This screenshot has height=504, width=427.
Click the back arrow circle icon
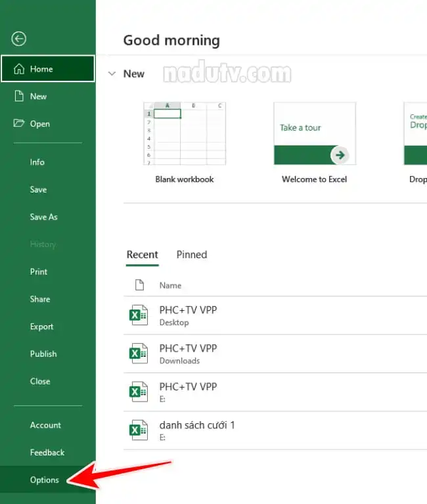pos(18,39)
